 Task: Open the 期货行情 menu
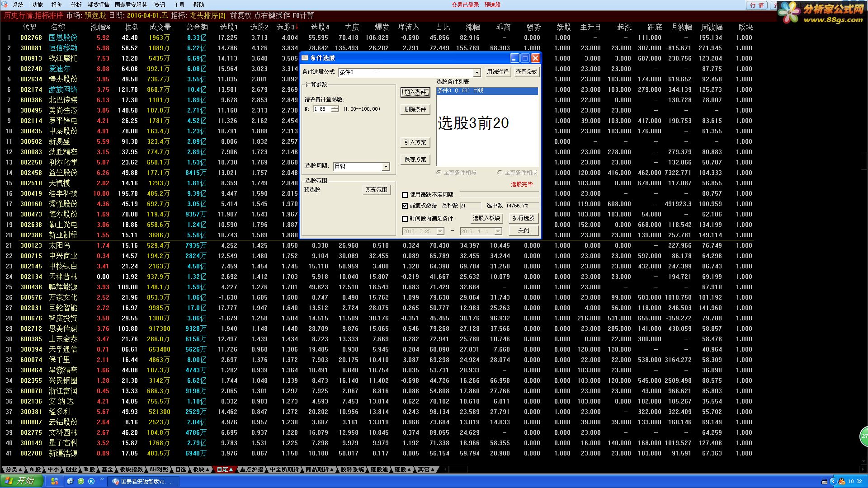pos(99,5)
